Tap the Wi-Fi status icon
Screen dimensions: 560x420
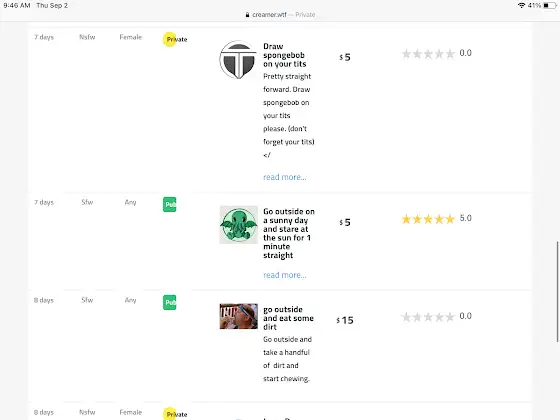521,5
